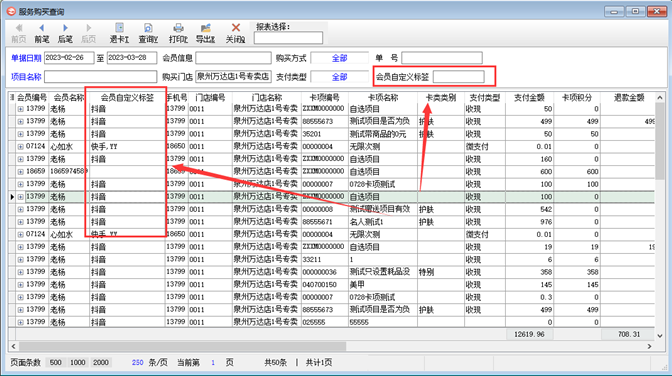
Task: Click the 卡类类别 column header
Action: 441,98
